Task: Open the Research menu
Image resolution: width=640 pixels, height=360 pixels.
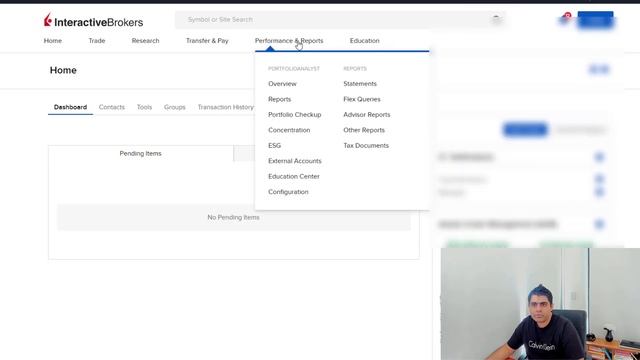Action: 145,41
